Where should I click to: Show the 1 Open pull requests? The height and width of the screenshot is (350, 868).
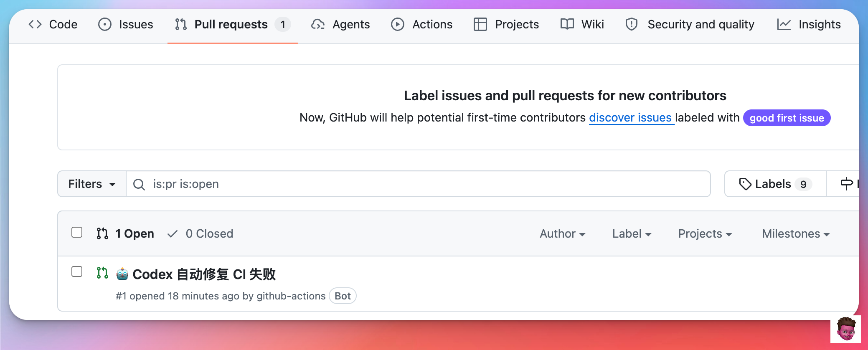tap(125, 233)
